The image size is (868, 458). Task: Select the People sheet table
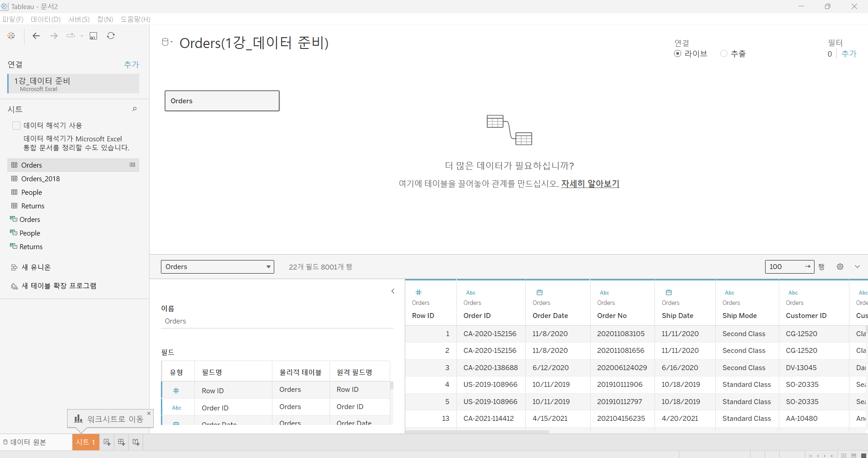coord(31,192)
